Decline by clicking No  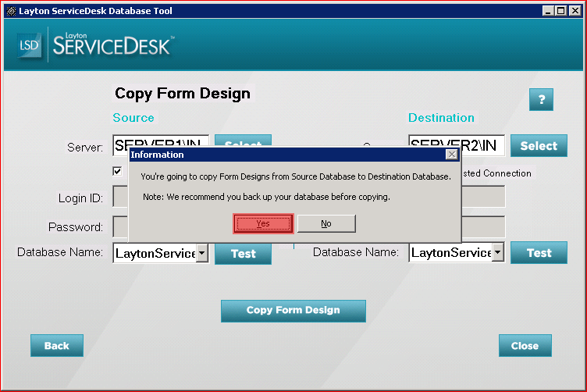[x=326, y=223]
